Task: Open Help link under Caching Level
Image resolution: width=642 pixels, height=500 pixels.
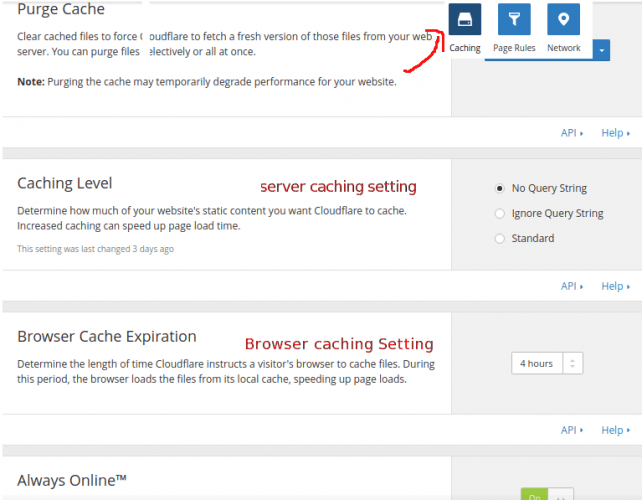Action: 615,286
